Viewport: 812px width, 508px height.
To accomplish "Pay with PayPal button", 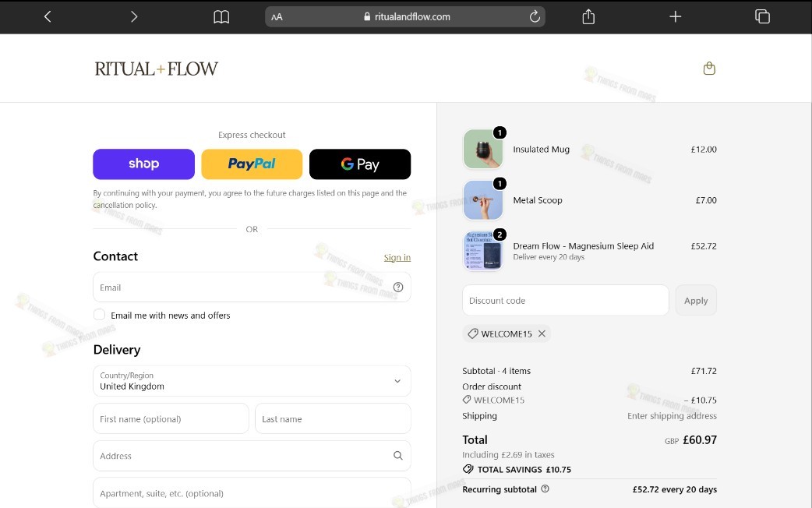I will click(252, 164).
